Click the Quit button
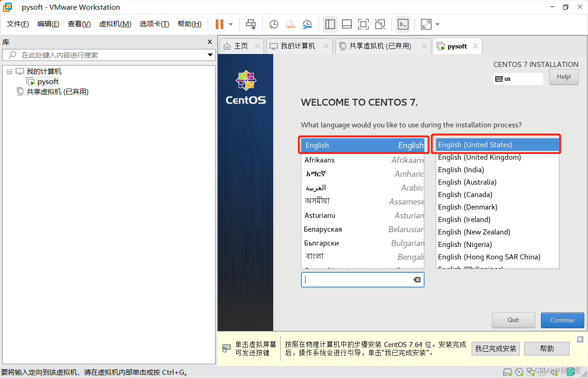The image size is (588, 378). [x=514, y=320]
